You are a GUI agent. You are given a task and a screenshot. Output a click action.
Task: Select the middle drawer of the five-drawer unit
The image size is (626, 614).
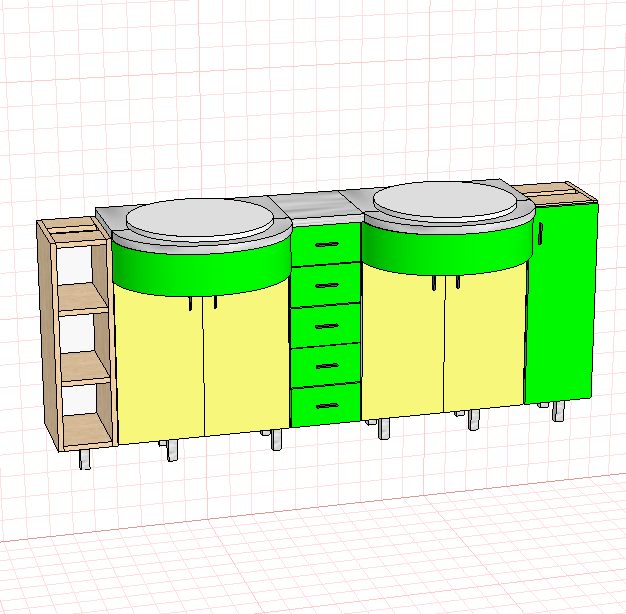coord(326,326)
